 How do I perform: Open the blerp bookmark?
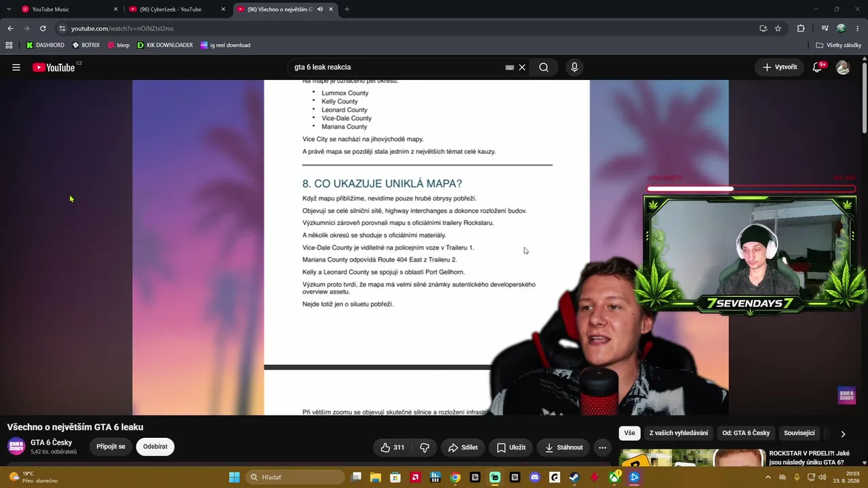[118, 45]
